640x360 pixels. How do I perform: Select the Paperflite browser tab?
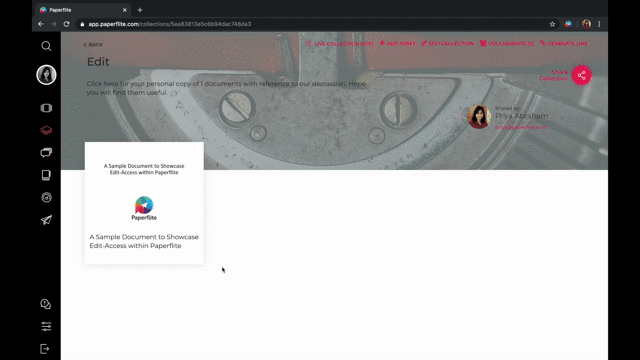[84, 10]
